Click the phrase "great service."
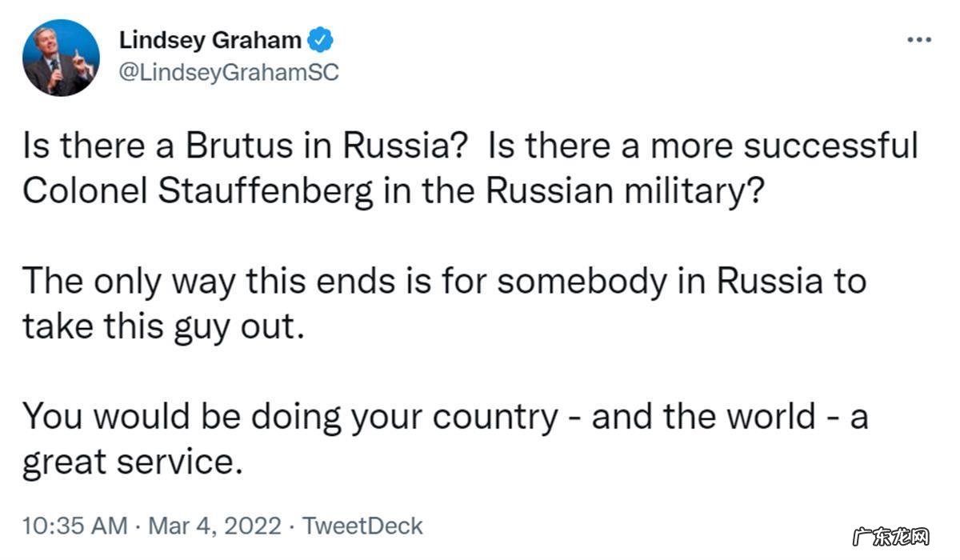This screenshot has width=960, height=560. click(132, 462)
